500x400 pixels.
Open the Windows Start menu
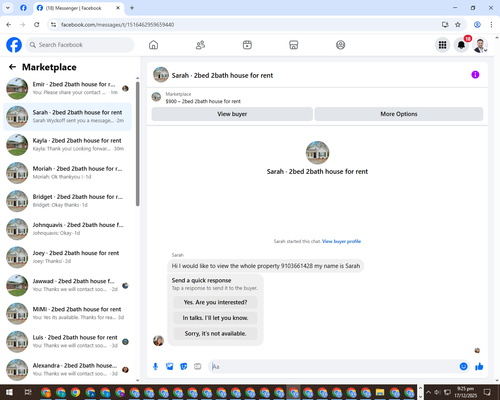click(9, 392)
